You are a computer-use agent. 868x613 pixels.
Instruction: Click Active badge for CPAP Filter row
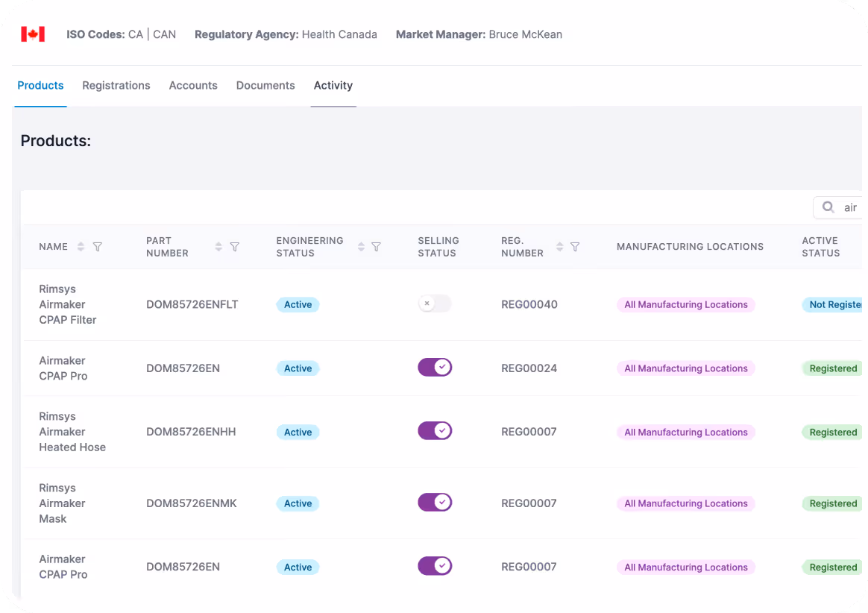tap(298, 304)
